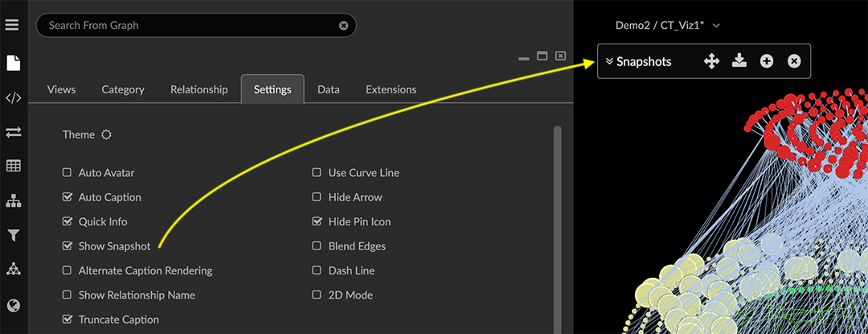This screenshot has height=334, width=868.
Task: Click the globe icon in sidebar
Action: pos(13,305)
